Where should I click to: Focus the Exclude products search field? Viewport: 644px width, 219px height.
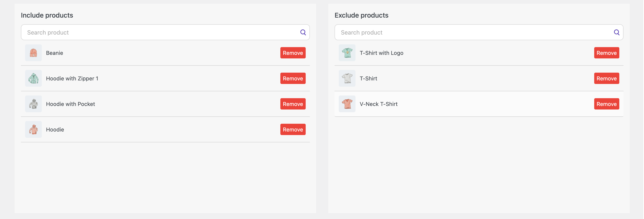pyautogui.click(x=479, y=32)
